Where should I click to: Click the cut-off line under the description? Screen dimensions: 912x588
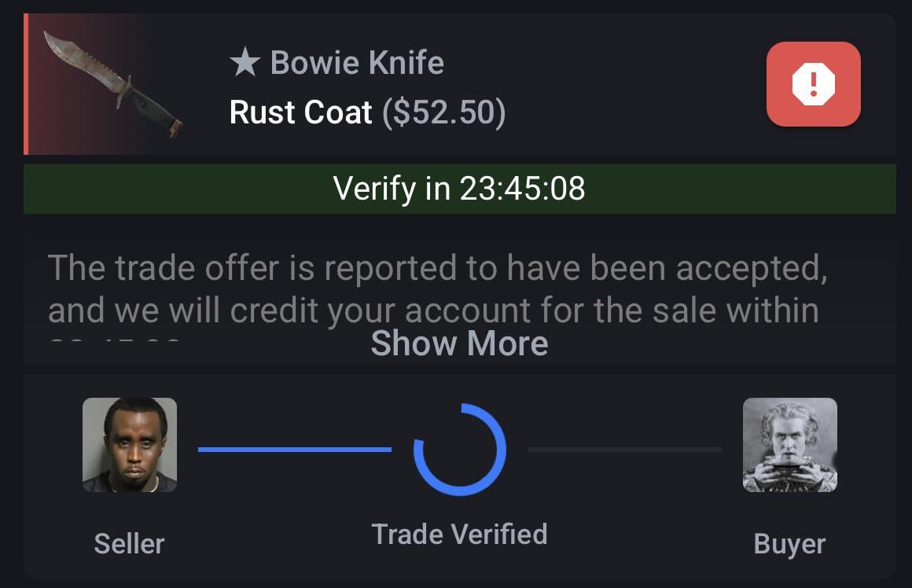(x=114, y=340)
